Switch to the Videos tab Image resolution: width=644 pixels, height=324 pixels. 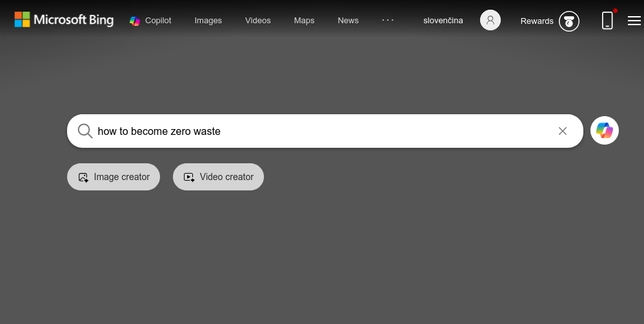(x=257, y=21)
